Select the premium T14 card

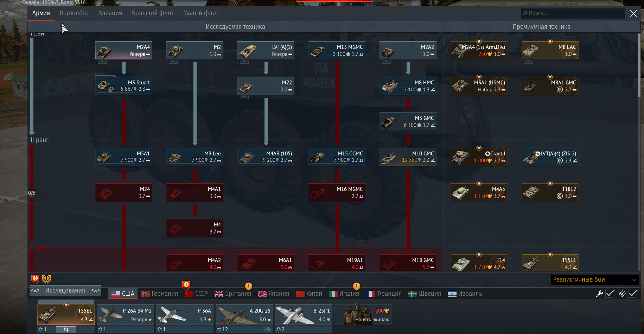479,263
